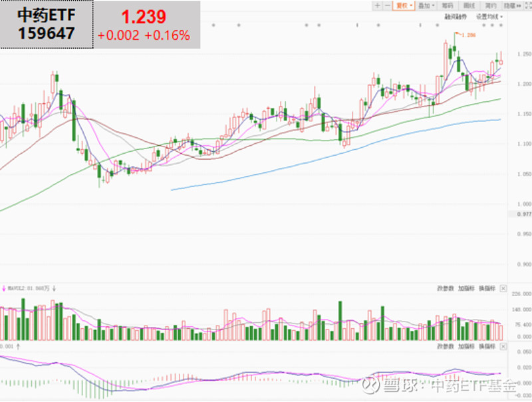532x402 pixels.
Task: Click the MAVOL2 indicator value label
Action: (29, 289)
